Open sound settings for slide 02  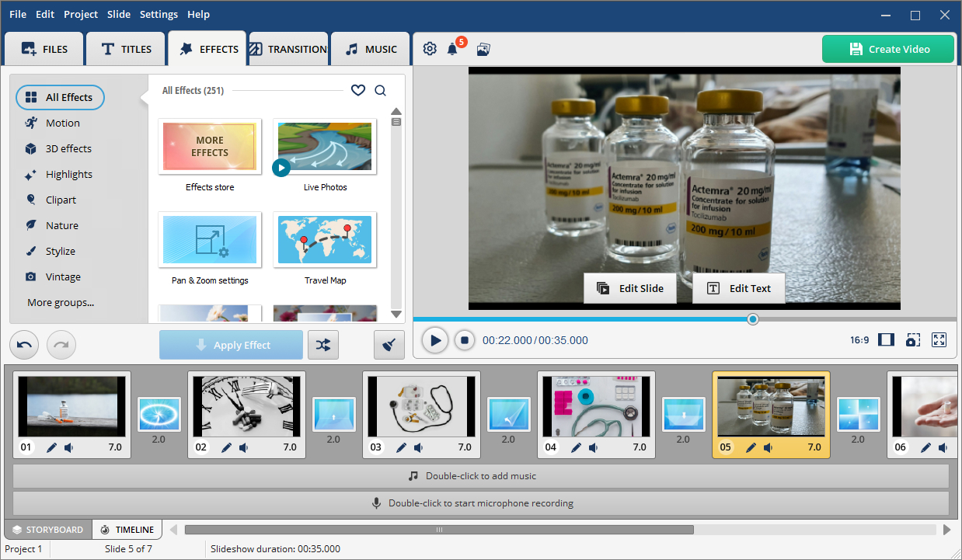(243, 447)
